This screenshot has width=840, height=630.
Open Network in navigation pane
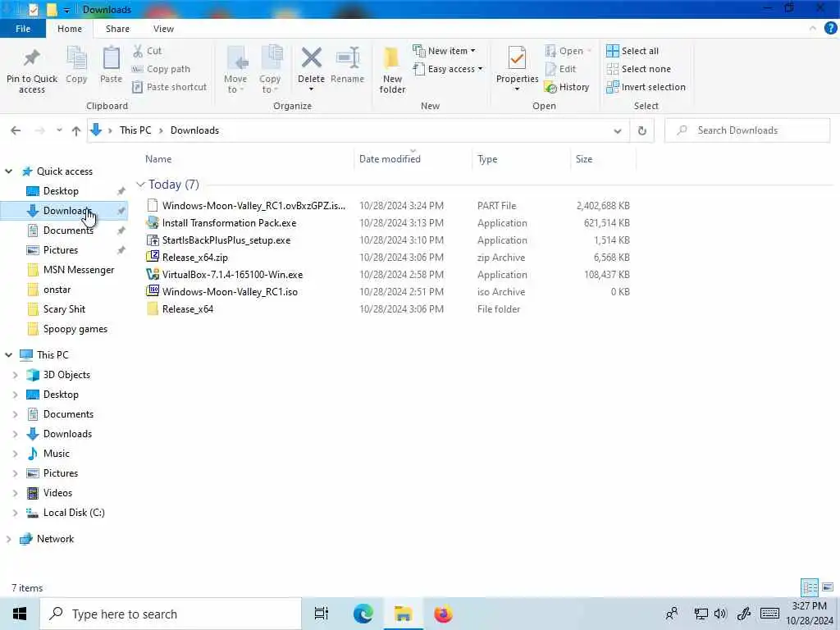[55, 539]
